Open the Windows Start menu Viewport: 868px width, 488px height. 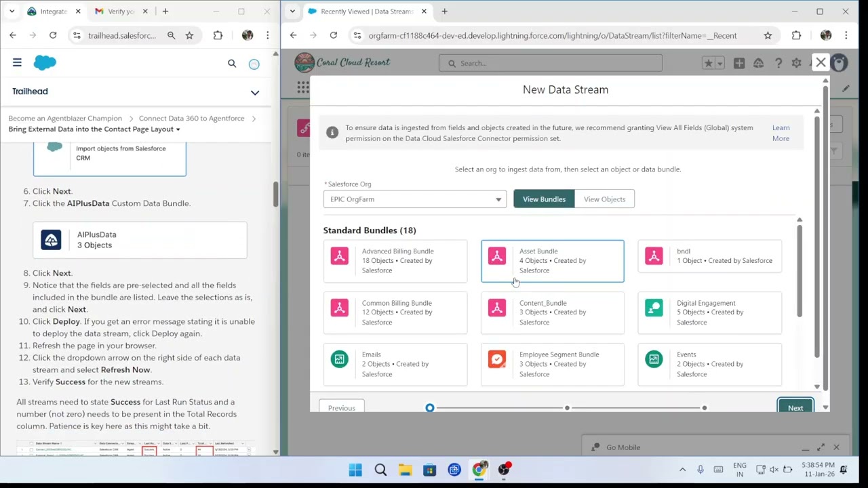tap(355, 470)
